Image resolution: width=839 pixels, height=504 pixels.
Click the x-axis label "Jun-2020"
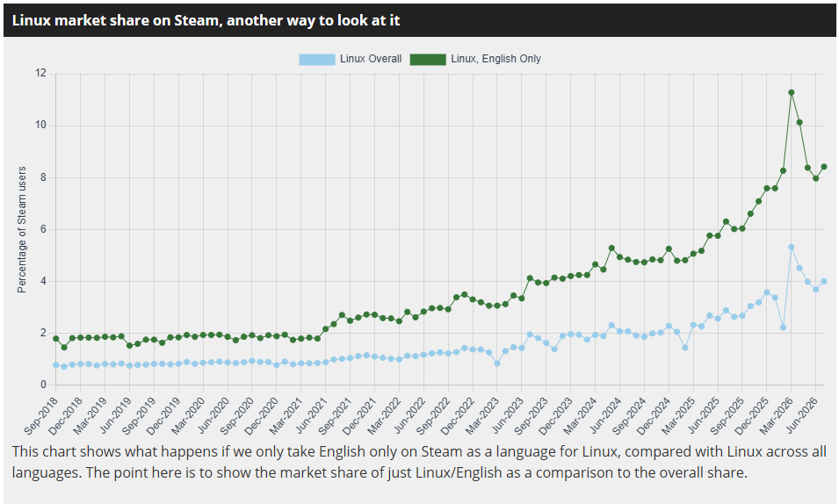(213, 415)
